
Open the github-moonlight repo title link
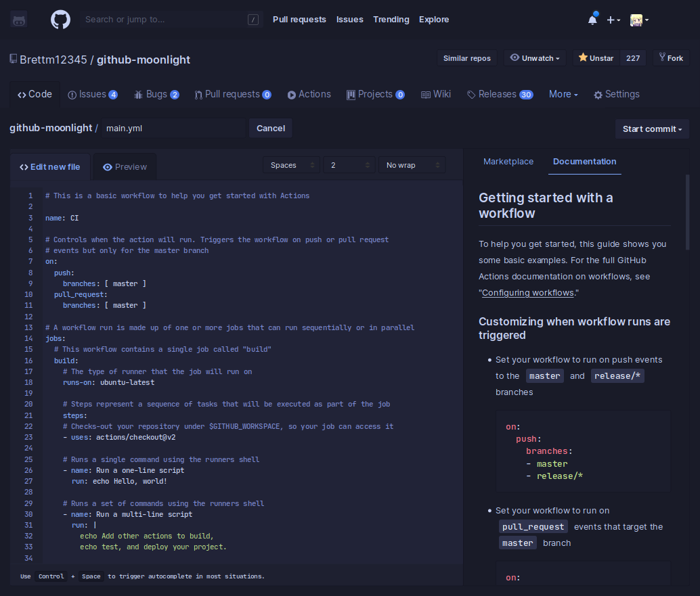pyautogui.click(x=144, y=60)
